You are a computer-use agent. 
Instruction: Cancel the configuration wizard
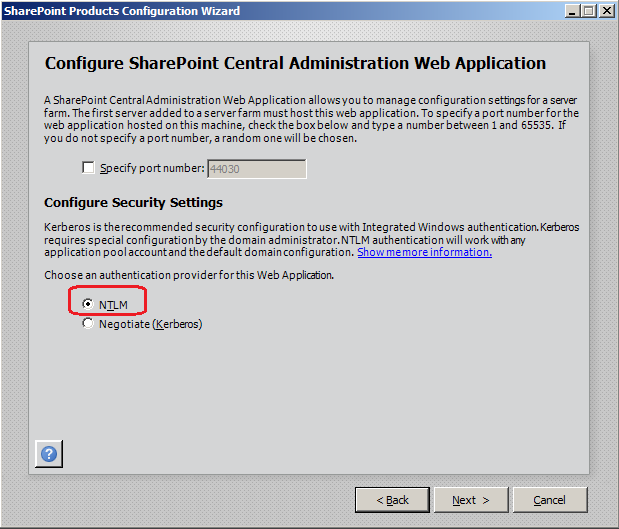[550, 500]
